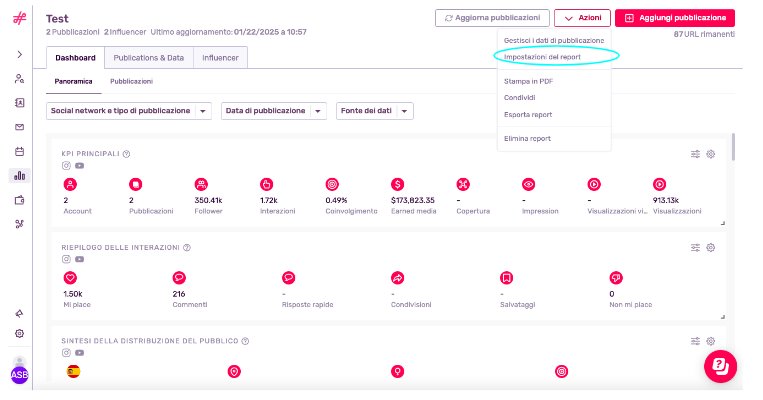Open gear settings in KPI Principali panel
This screenshot has height=400, width=763.
pyautogui.click(x=710, y=154)
